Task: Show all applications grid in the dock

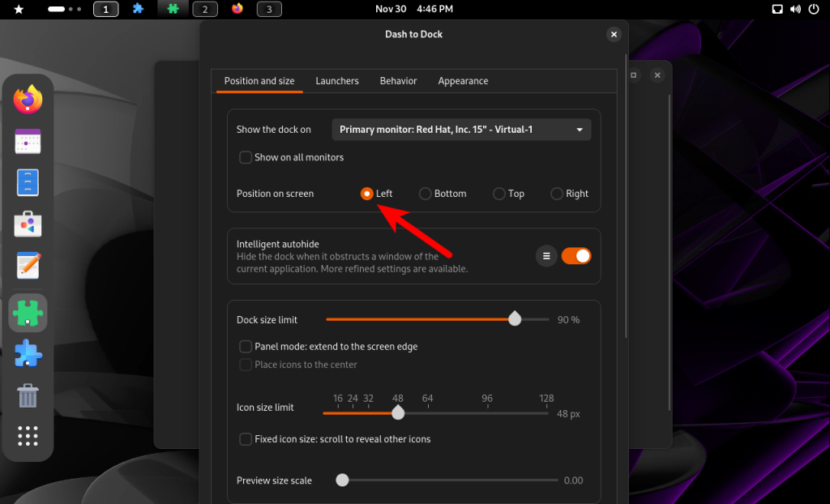Action: 28,437
